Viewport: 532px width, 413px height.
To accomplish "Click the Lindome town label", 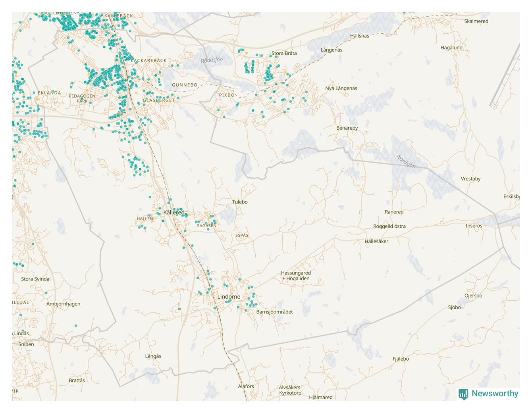I will [229, 297].
